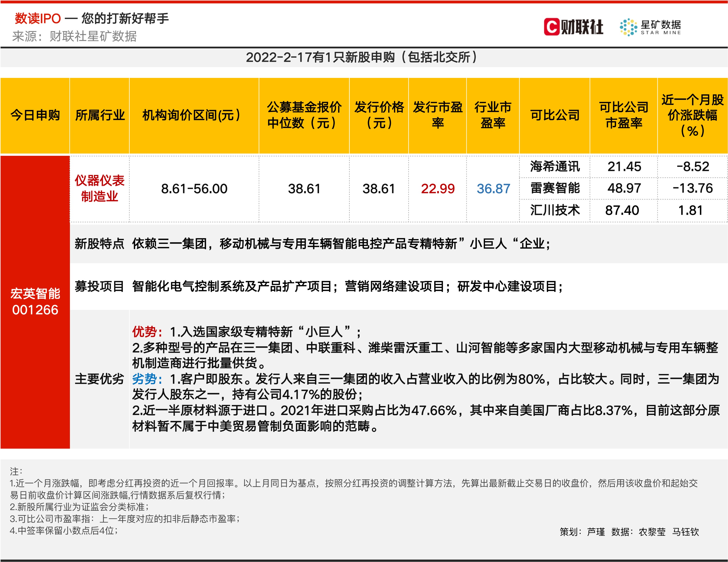Click the 数读IPO title text
The width and height of the screenshot is (728, 562).
point(38,18)
